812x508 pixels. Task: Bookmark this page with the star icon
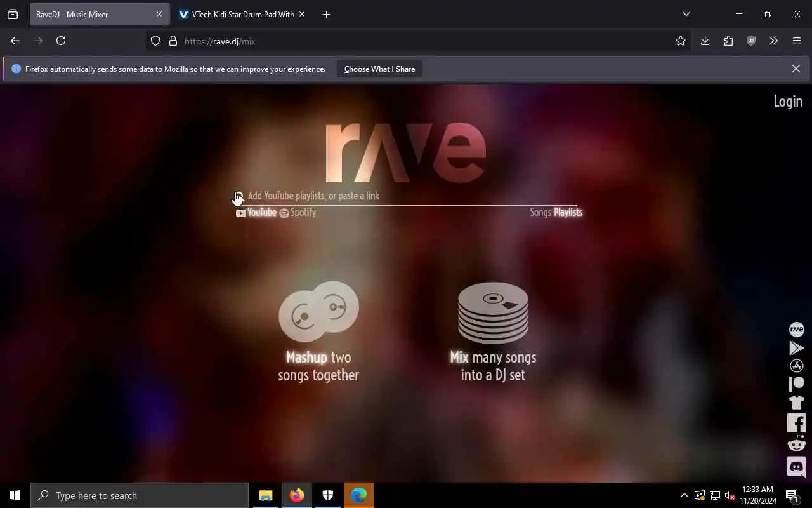pos(681,41)
